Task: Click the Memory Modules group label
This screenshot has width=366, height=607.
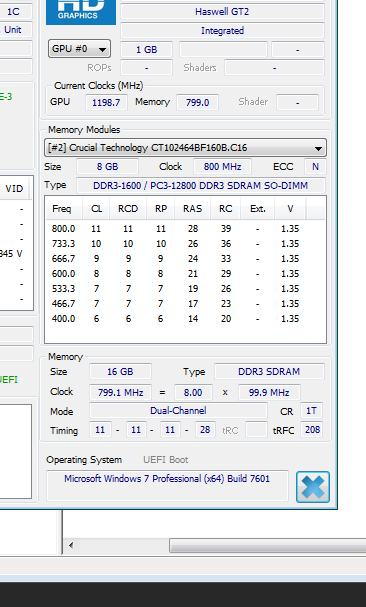Action: click(84, 130)
